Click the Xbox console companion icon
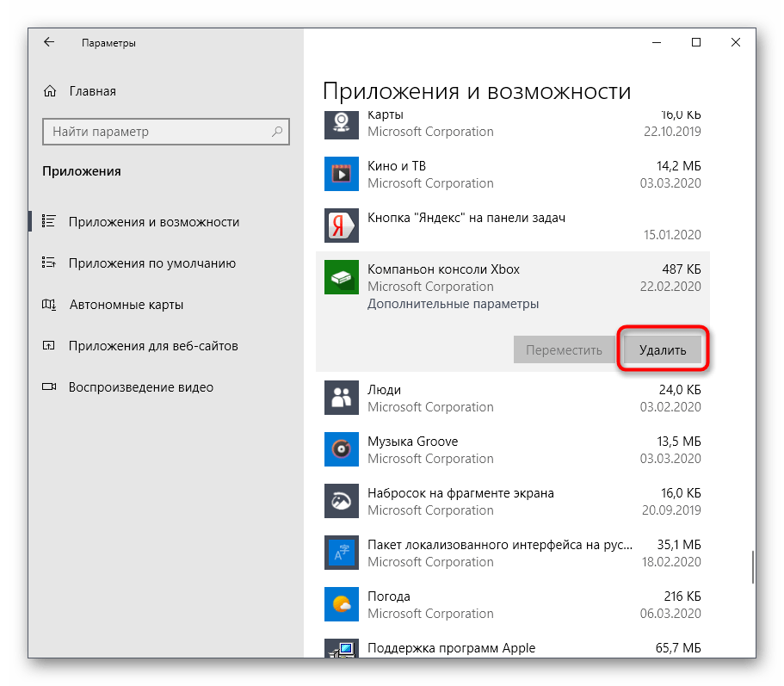 click(x=341, y=277)
